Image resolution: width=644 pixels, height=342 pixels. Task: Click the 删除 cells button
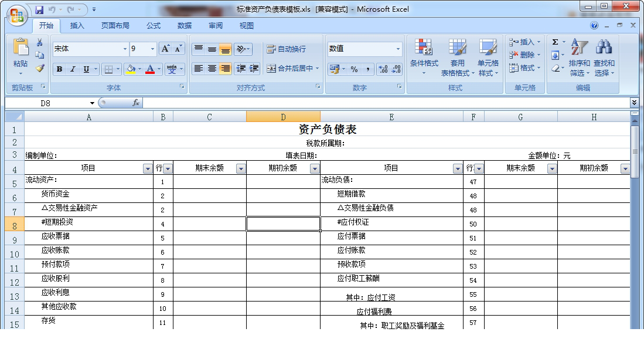524,55
